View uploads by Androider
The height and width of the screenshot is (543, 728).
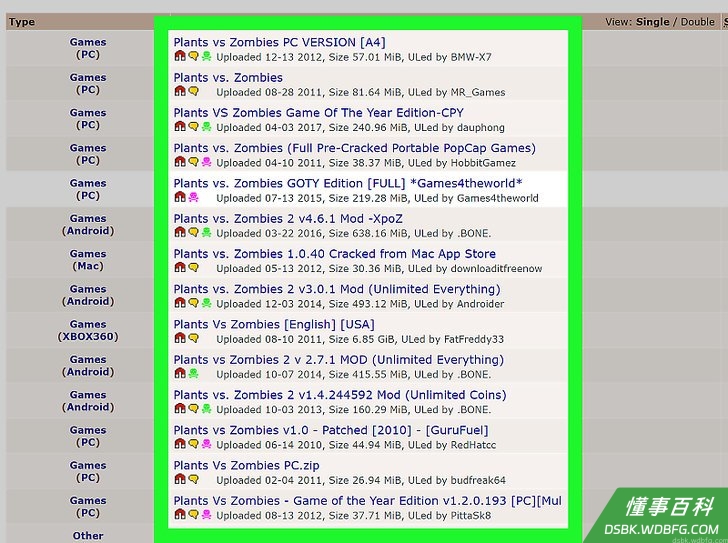(x=481, y=304)
